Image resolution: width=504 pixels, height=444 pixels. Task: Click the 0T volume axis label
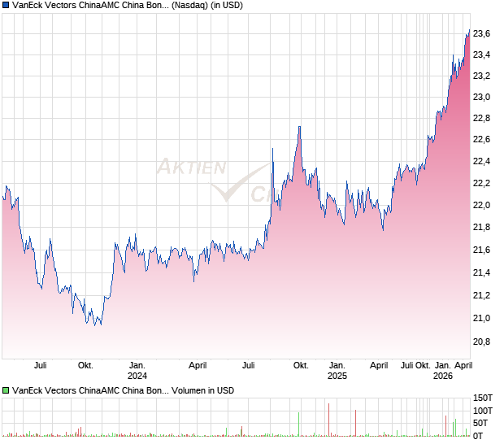478,436
